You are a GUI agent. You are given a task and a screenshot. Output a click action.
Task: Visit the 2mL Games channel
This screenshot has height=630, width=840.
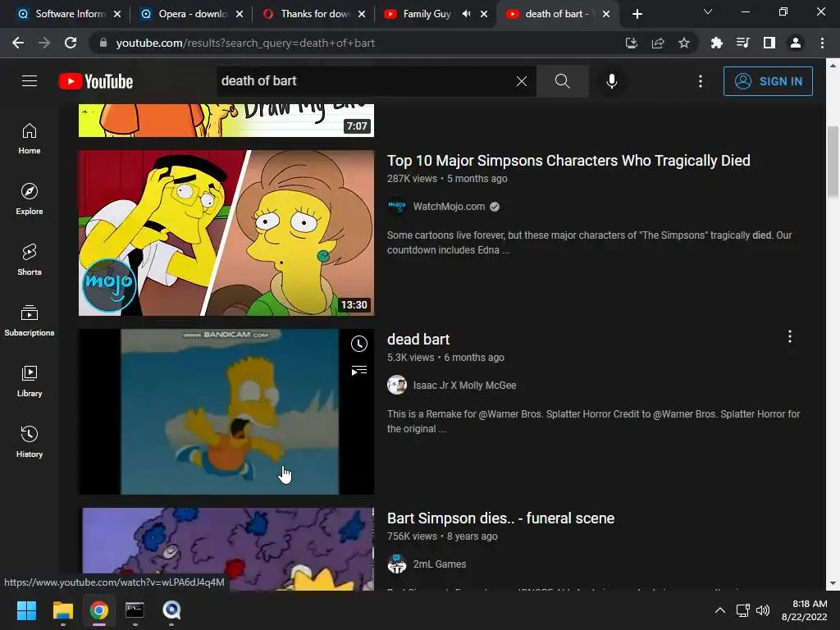click(440, 564)
